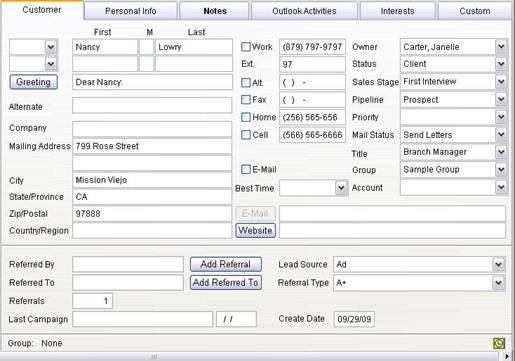
Task: Click the Referred By input field
Action: (x=128, y=264)
